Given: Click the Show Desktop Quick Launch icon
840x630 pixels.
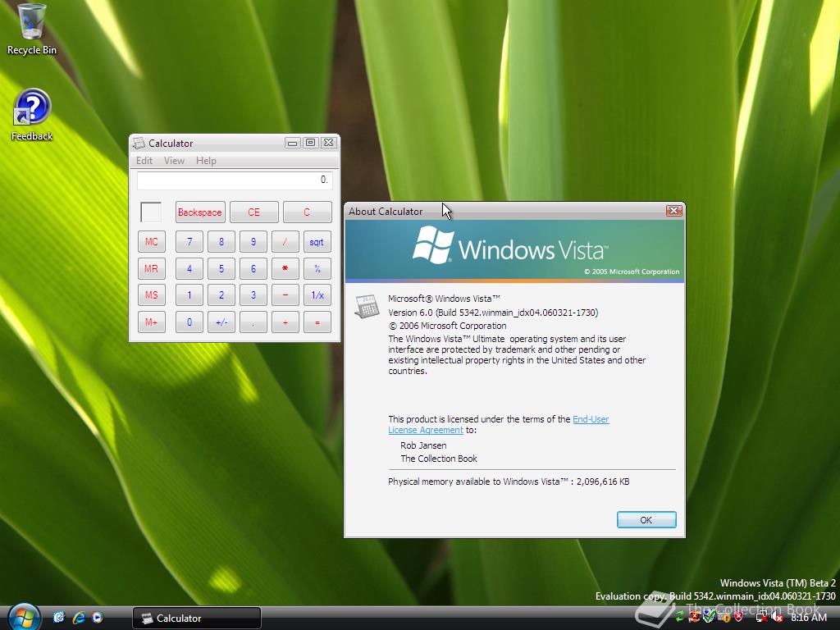Looking at the screenshot, I should point(59,618).
